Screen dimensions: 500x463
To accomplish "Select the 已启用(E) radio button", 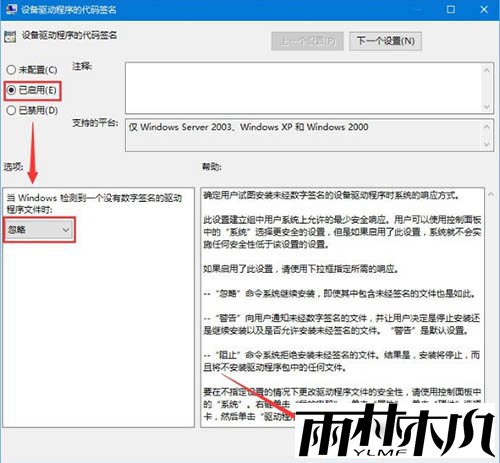I will pos(11,90).
